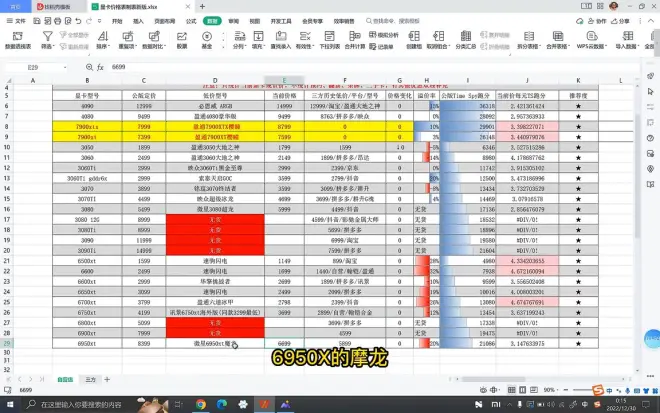Viewport: 660px width, 413px height.
Task: Click the 拆分表格 split table icon
Action: coord(529,37)
